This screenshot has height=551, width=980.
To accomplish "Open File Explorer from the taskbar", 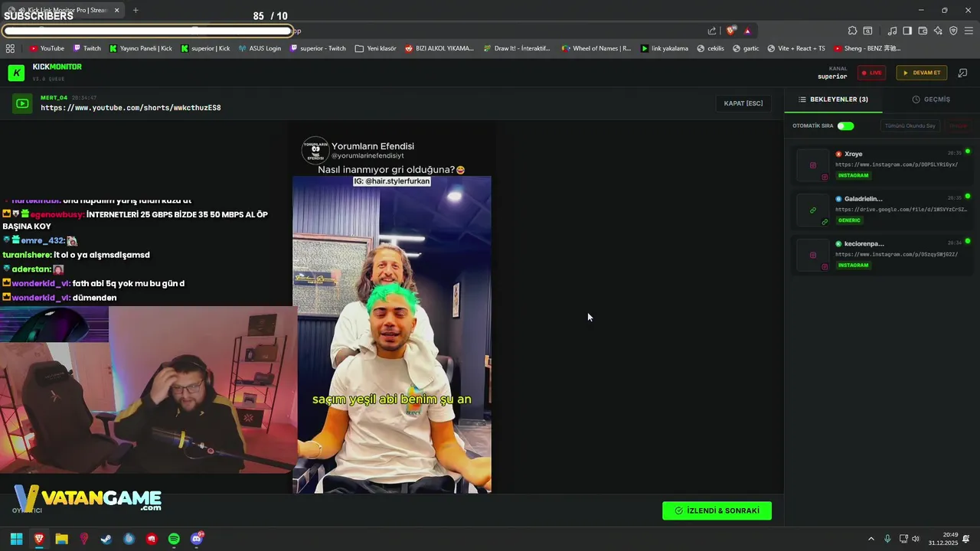I will [61, 539].
